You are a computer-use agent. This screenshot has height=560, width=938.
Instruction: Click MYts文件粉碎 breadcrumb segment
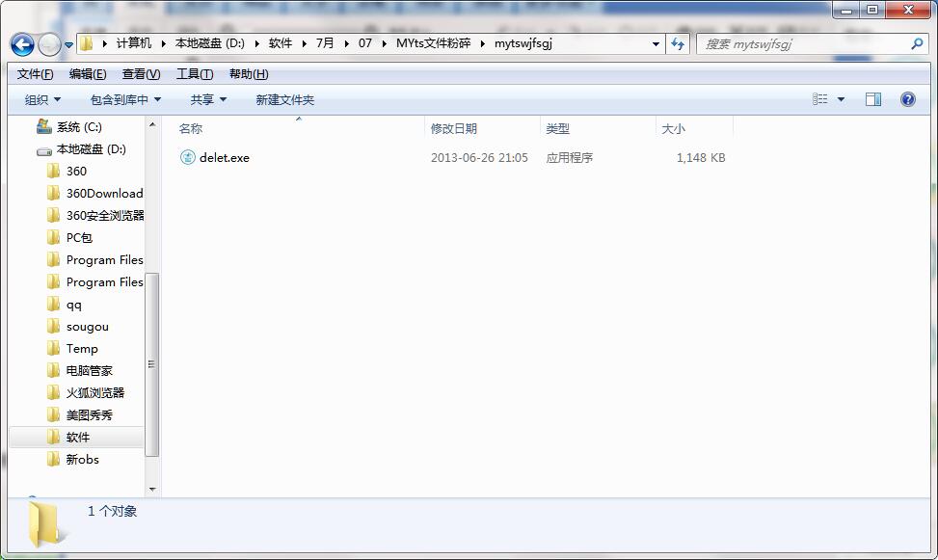tap(433, 43)
